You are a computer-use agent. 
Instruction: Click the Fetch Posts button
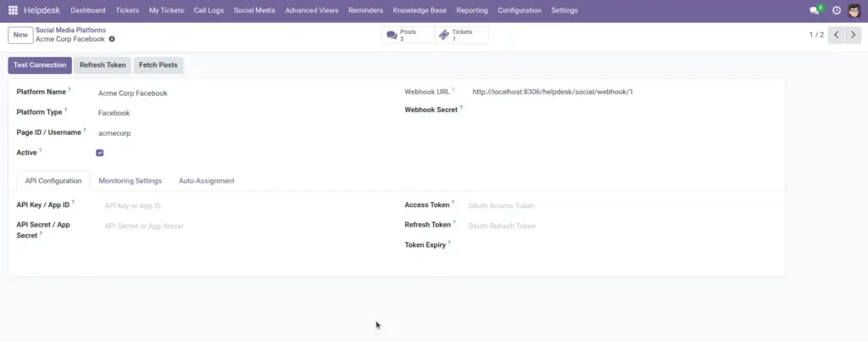(159, 64)
